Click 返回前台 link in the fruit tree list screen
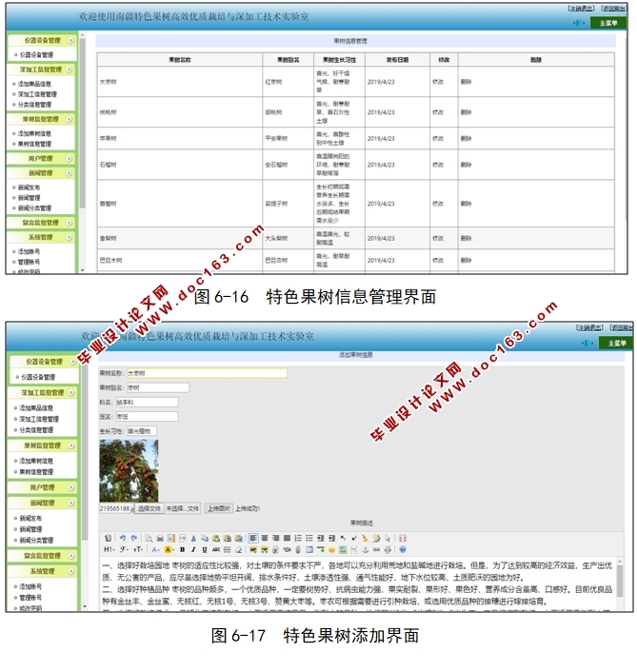 click(614, 9)
